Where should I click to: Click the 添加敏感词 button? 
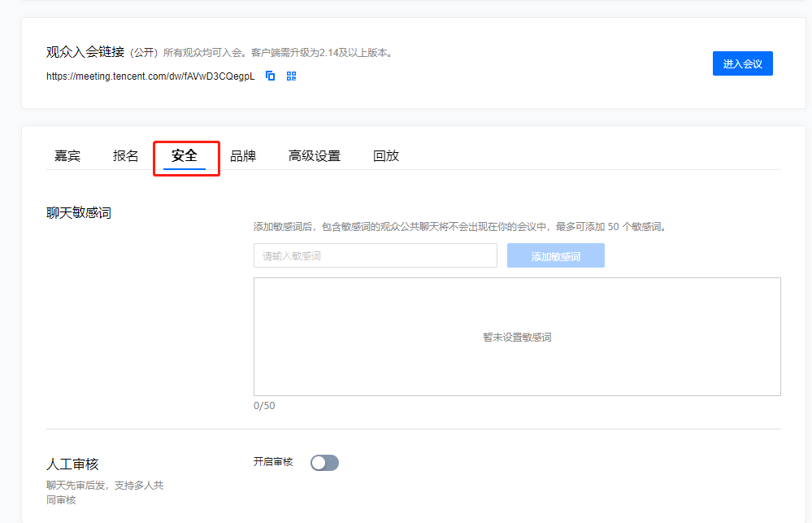(x=556, y=255)
